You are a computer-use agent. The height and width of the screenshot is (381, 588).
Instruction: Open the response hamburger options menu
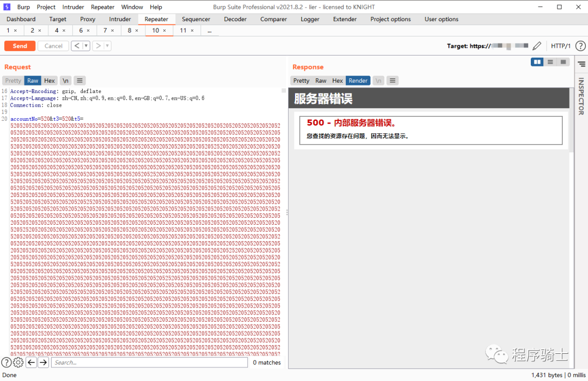(x=393, y=81)
